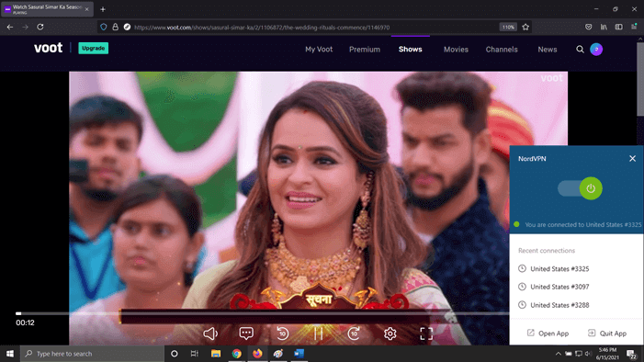Viewport: 644px width, 362px height.
Task: Pause the playing video
Action: tap(318, 334)
